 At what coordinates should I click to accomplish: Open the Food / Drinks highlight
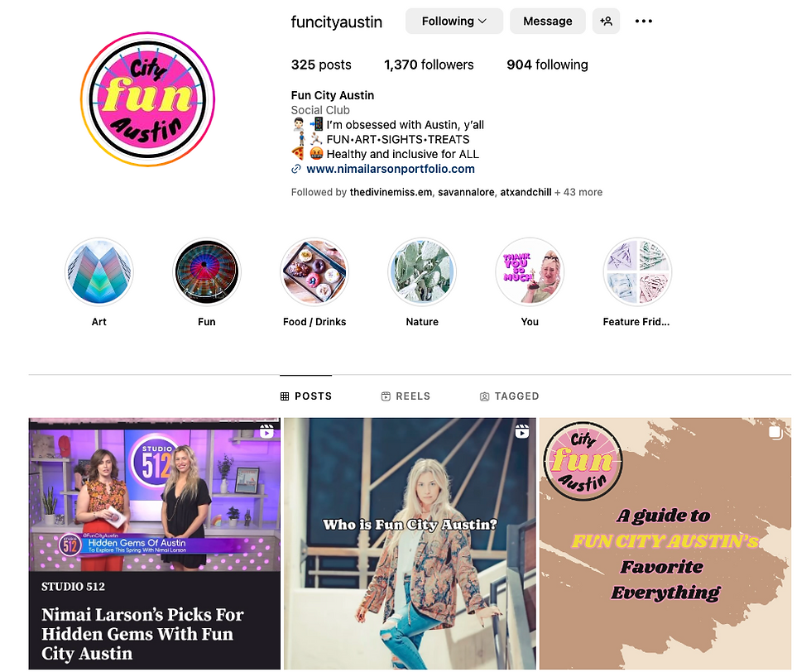click(314, 271)
